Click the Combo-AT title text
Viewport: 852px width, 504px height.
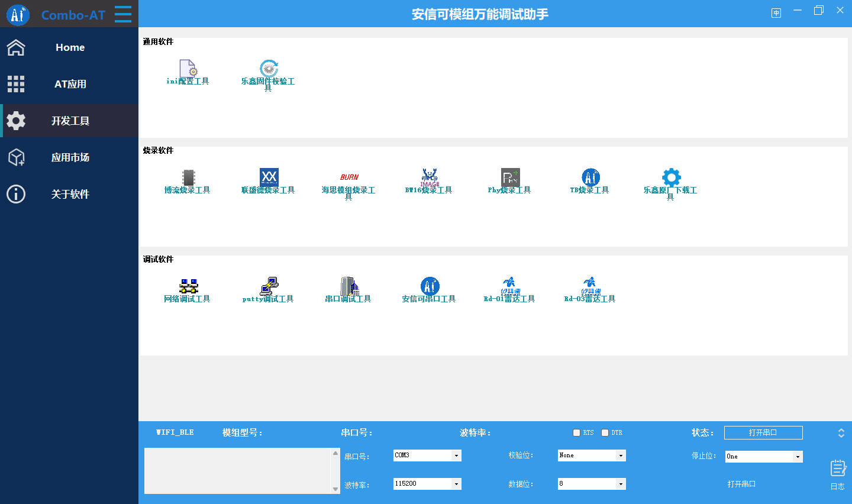click(x=73, y=15)
